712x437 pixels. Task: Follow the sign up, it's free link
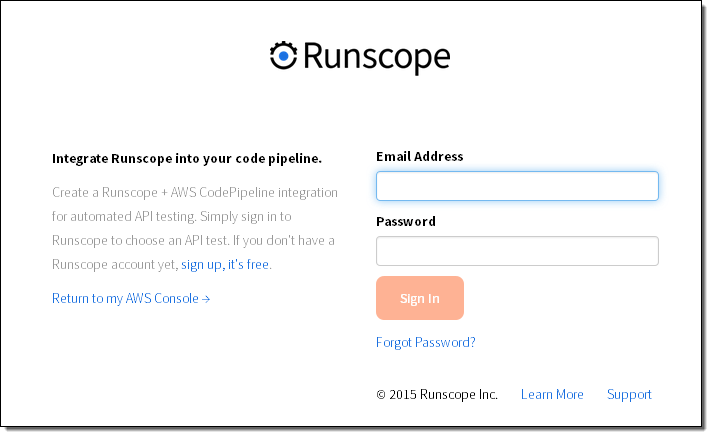pyautogui.click(x=225, y=264)
